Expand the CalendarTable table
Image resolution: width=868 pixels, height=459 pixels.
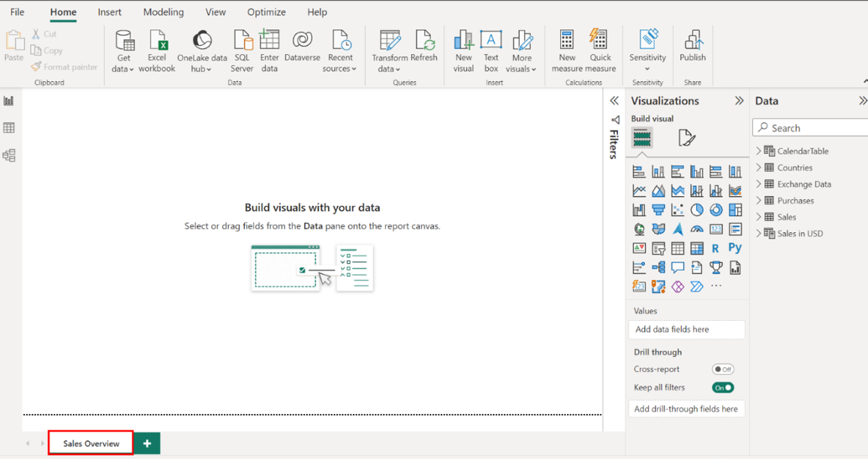[x=758, y=151]
